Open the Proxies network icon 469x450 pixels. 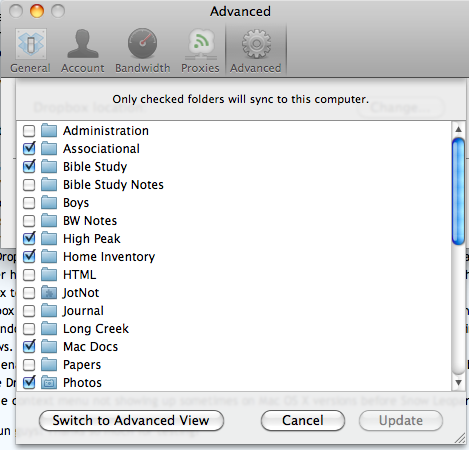coord(200,44)
